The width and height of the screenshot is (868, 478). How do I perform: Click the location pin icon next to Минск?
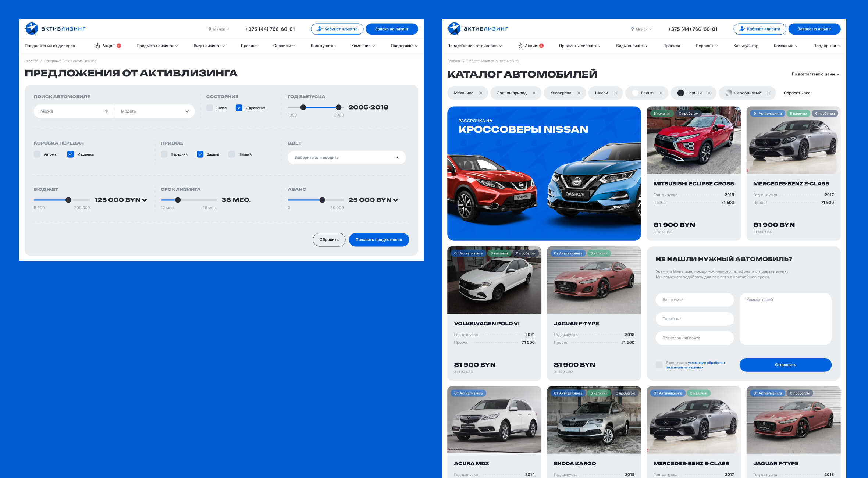coord(210,29)
